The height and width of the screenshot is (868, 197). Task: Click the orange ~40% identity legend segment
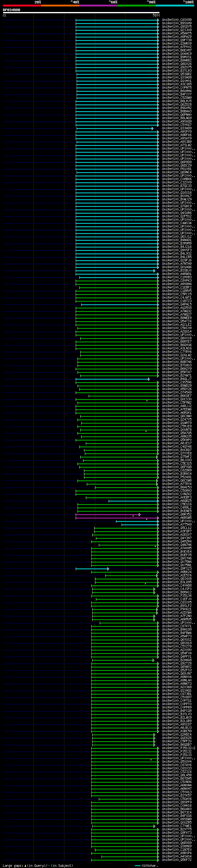click(60, 6)
